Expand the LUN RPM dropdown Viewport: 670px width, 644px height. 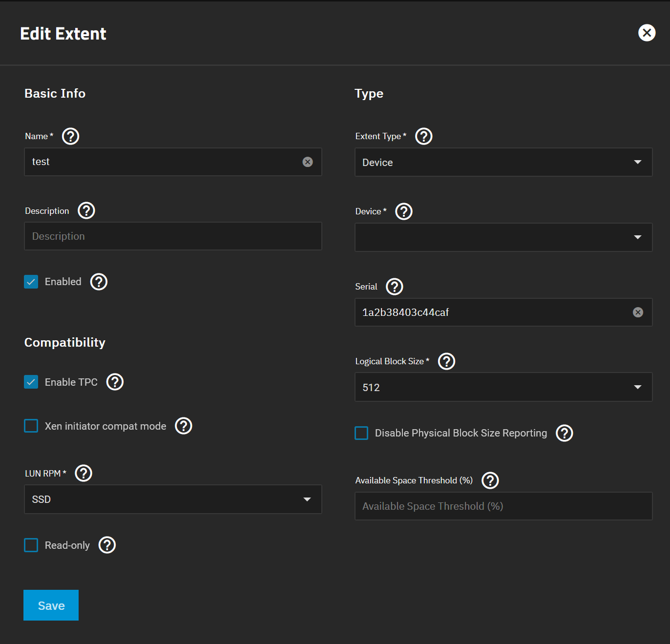[x=173, y=499]
